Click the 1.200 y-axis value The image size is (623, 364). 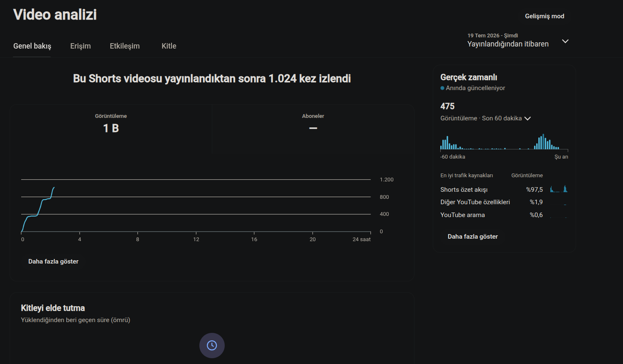click(x=387, y=180)
